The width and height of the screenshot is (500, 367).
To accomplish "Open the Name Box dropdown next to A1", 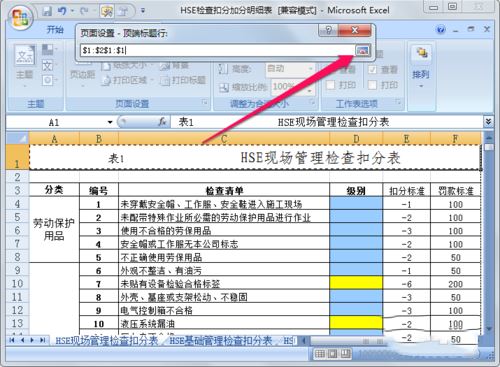I will [110, 122].
